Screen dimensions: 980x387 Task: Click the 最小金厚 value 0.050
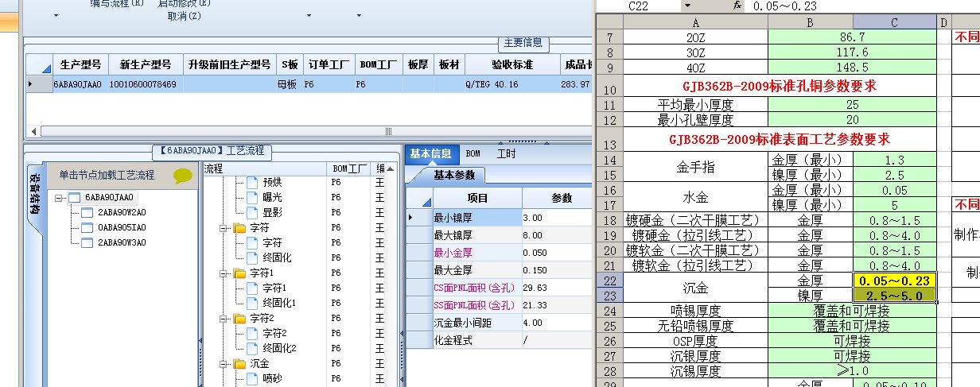click(x=557, y=253)
